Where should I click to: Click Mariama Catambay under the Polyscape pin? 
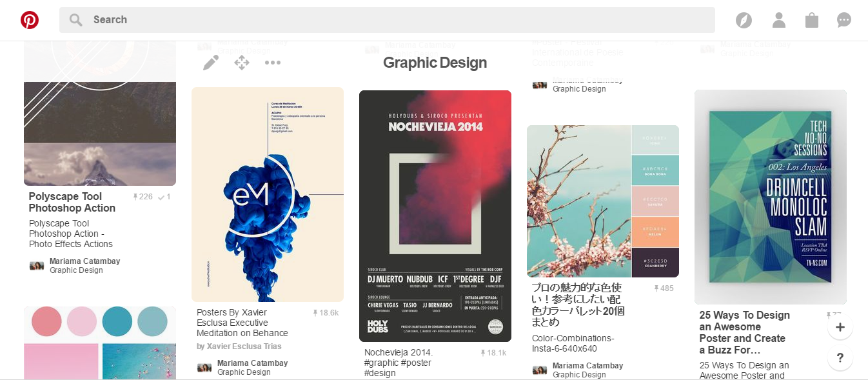pos(84,261)
